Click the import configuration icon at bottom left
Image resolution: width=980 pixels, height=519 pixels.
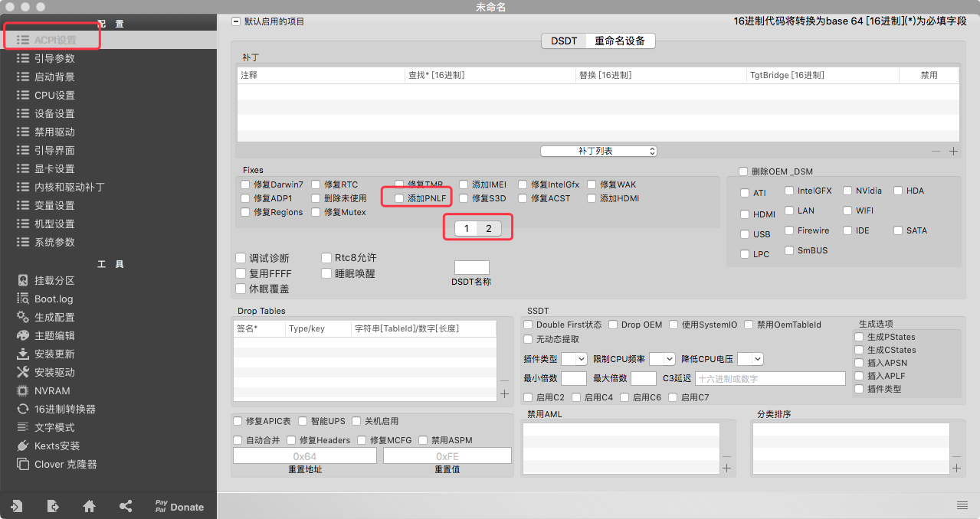click(x=16, y=506)
